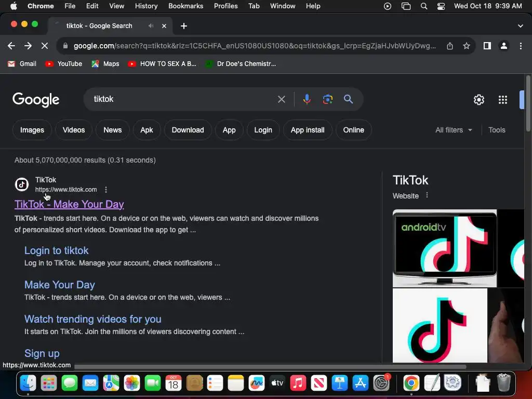This screenshot has width=532, height=399.
Task: Open YouTube bookmark
Action: 64,64
